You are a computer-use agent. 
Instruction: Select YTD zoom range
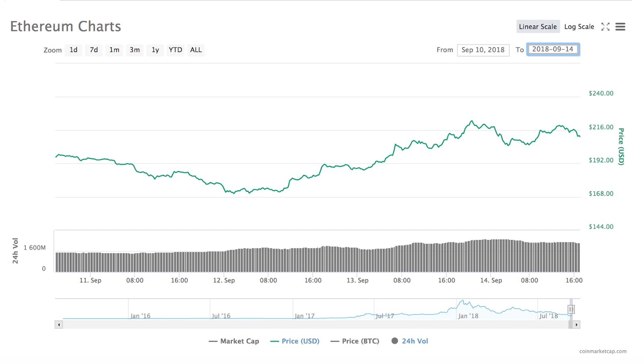tap(175, 50)
